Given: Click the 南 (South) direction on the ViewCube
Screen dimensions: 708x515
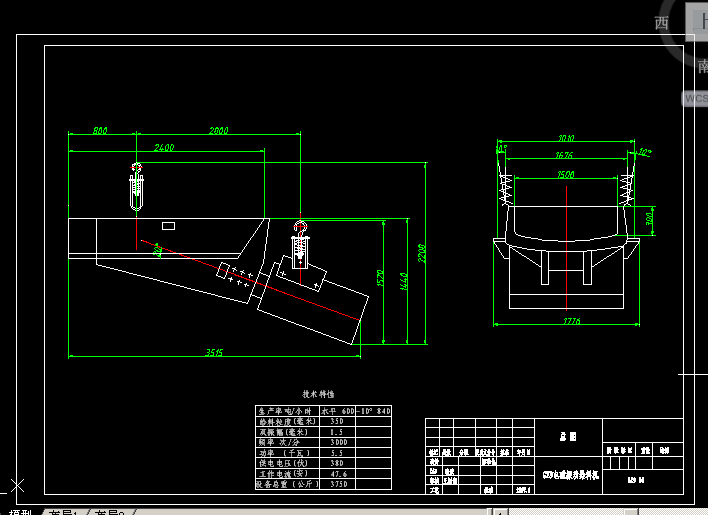Looking at the screenshot, I should coord(703,67).
